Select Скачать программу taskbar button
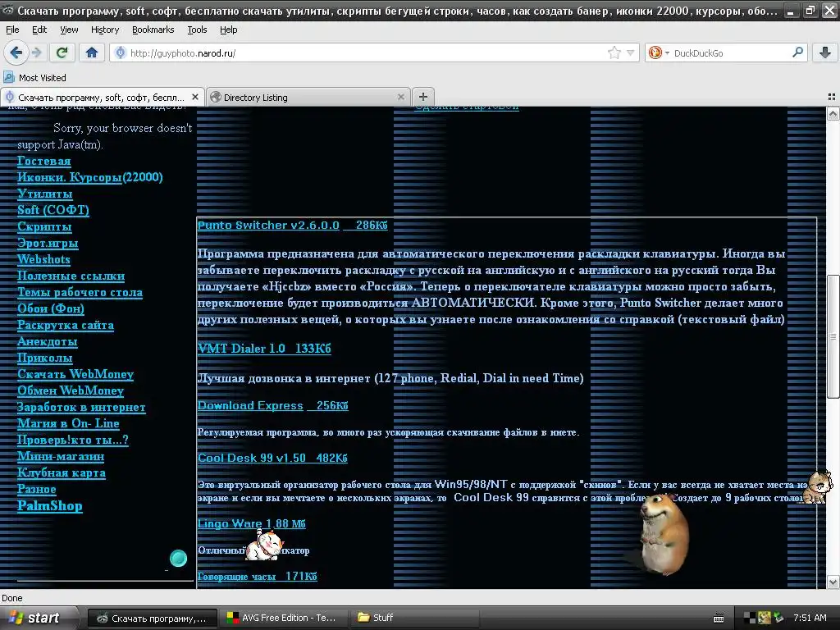Viewport: 840px width, 630px height. 153,619
